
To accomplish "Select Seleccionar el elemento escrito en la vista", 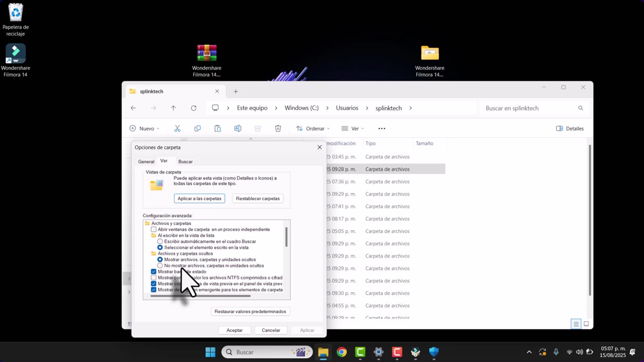I will (x=160, y=247).
